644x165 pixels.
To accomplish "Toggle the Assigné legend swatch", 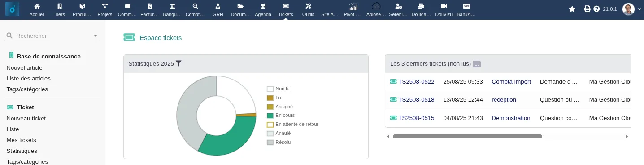I will click(x=270, y=107).
